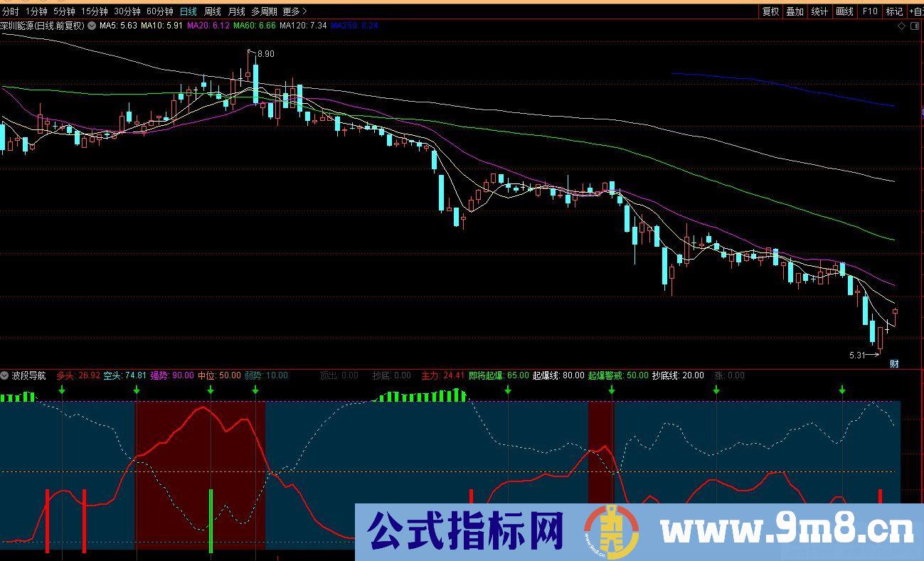The width and height of the screenshot is (924, 561).
Task: Toggle the split-window icon at top right
Action: tap(916, 24)
